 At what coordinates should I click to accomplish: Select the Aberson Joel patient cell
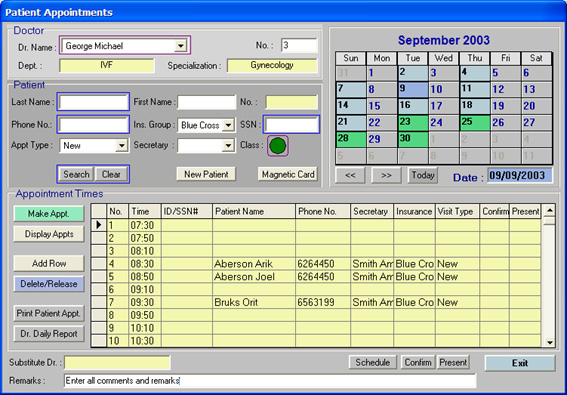pyautogui.click(x=254, y=277)
